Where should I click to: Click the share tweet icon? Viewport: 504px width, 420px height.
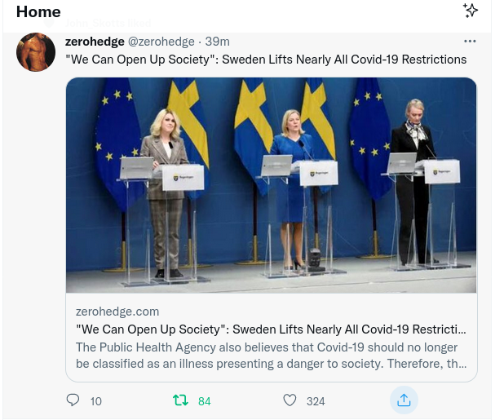[403, 400]
